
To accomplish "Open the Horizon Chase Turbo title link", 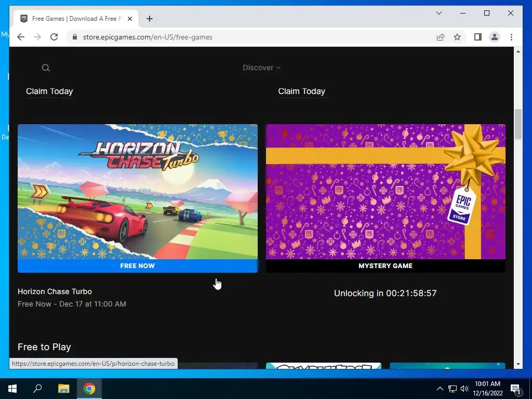I will pyautogui.click(x=55, y=291).
